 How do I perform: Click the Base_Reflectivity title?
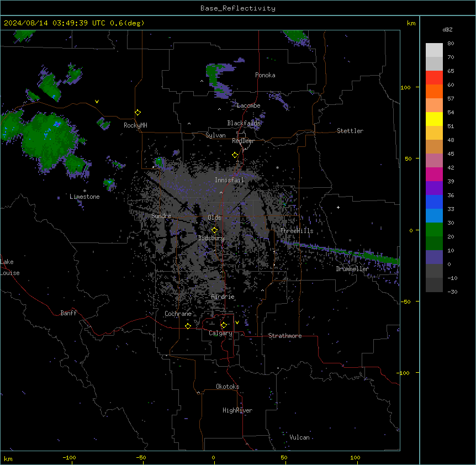238,8
